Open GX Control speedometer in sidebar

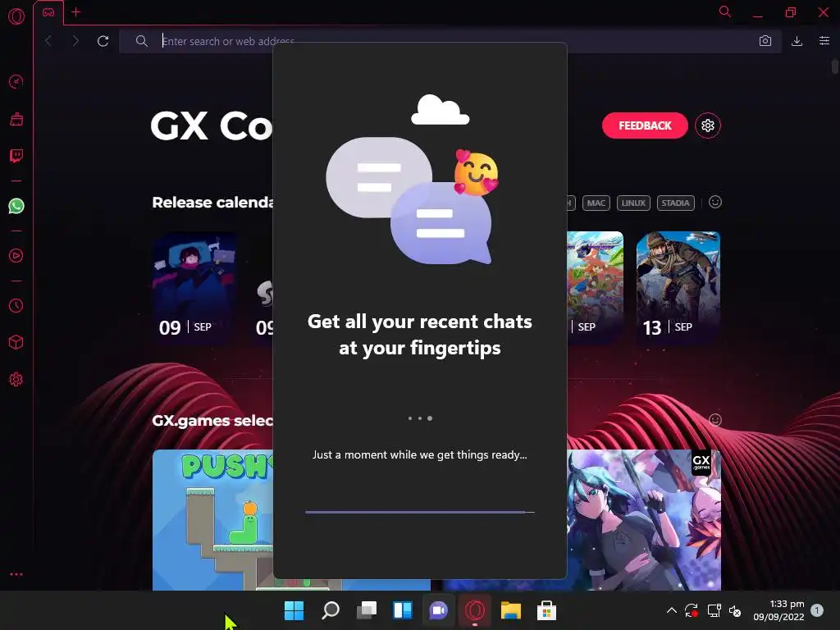(16, 81)
